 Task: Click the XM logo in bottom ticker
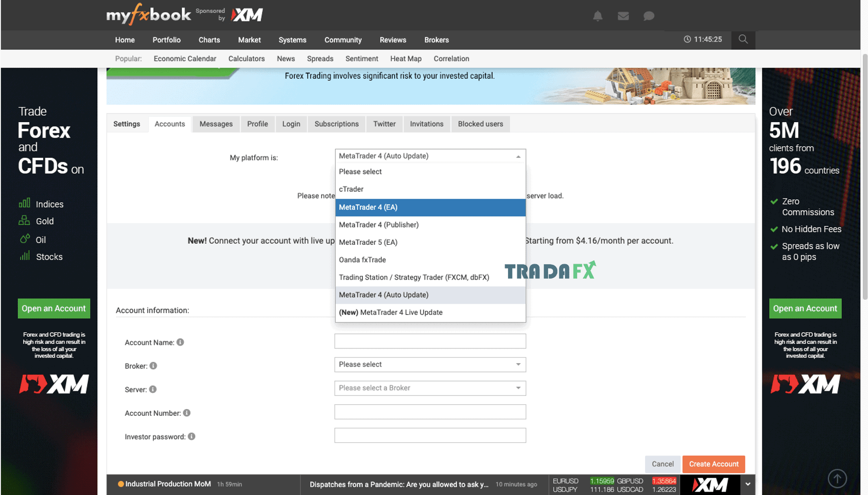(x=710, y=485)
